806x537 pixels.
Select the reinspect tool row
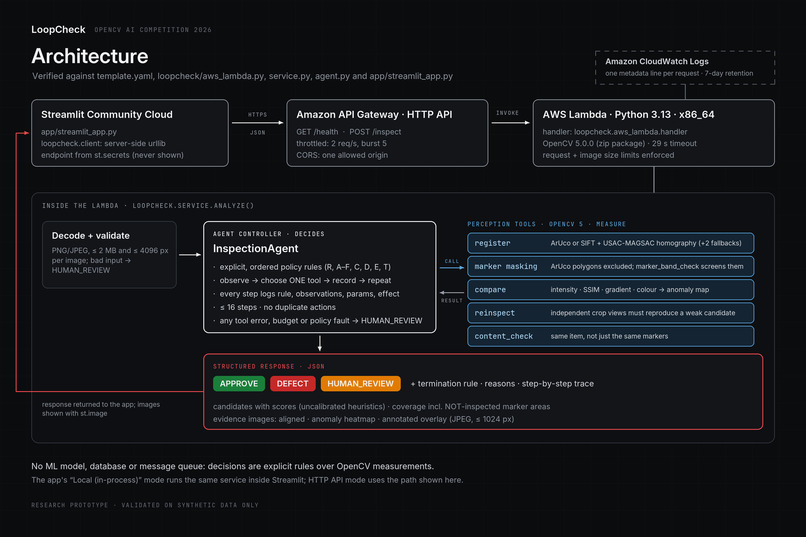click(610, 313)
